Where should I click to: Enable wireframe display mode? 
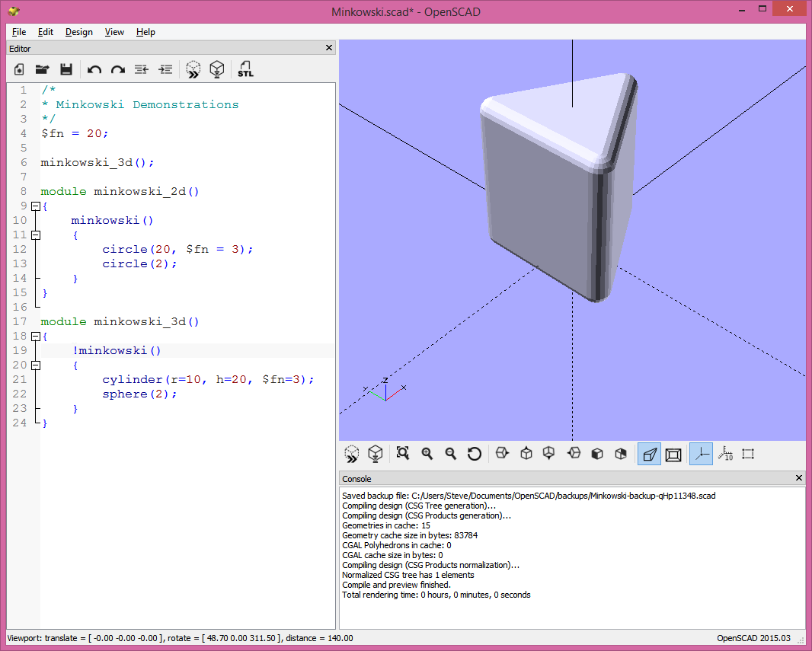673,454
